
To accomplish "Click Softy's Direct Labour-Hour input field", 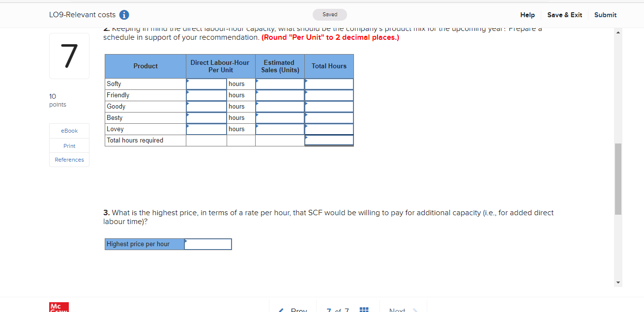I will [206, 84].
